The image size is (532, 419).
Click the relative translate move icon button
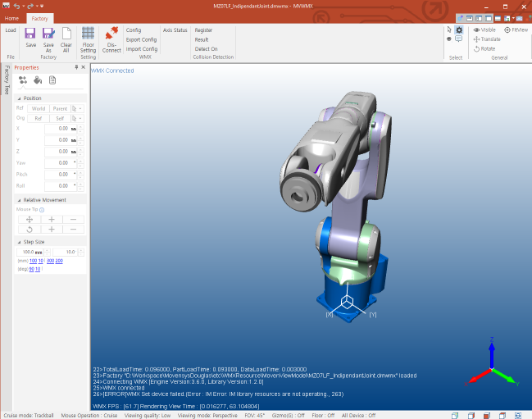(x=30, y=219)
